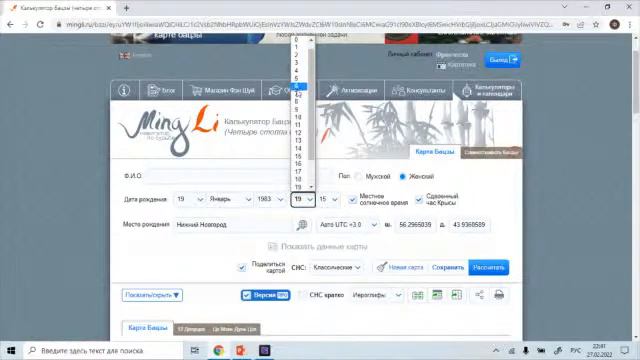Click the browser back arrow
The width and height of the screenshot is (640, 360).
click(x=10, y=24)
